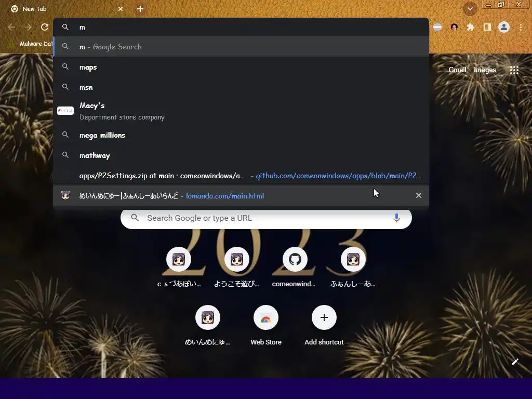Open the 'c s づあぼい' shortcut tile
Image resolution: width=532 pixels, height=399 pixels.
point(179,268)
